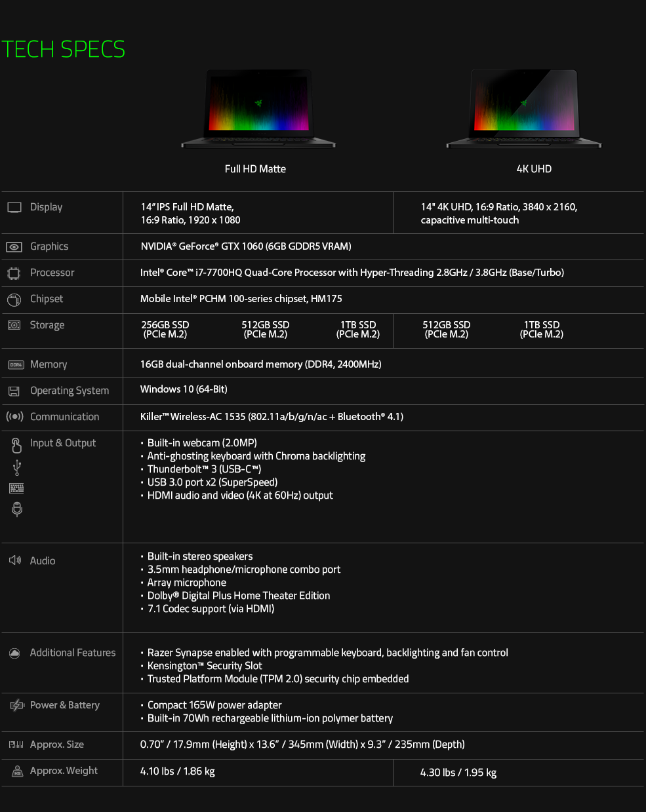Select the CPU icon next to Processor

[x=14, y=273]
